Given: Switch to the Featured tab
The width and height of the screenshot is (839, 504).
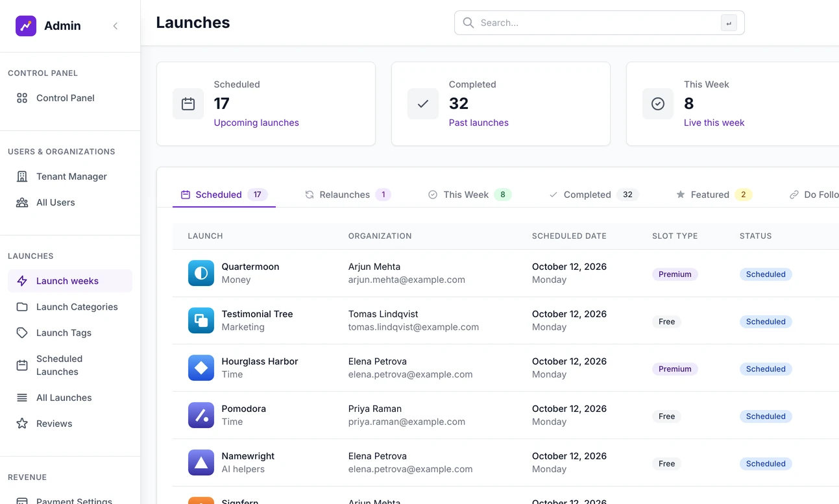Looking at the screenshot, I should tap(714, 195).
